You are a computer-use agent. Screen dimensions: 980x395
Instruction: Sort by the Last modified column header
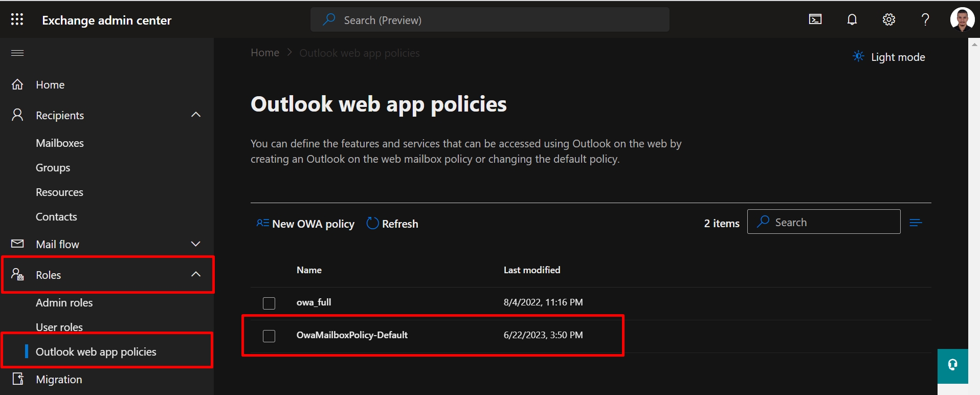click(x=532, y=270)
